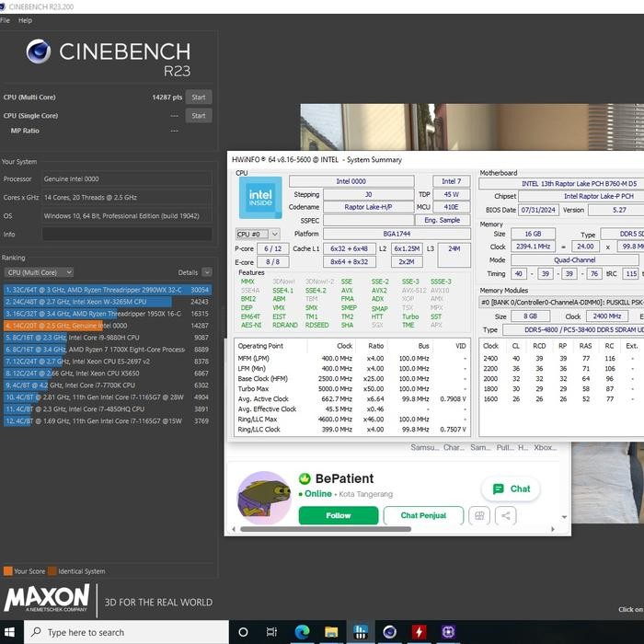Image resolution: width=644 pixels, height=644 pixels.
Task: Open Microsoft Edge from the taskbar
Action: [302, 632]
